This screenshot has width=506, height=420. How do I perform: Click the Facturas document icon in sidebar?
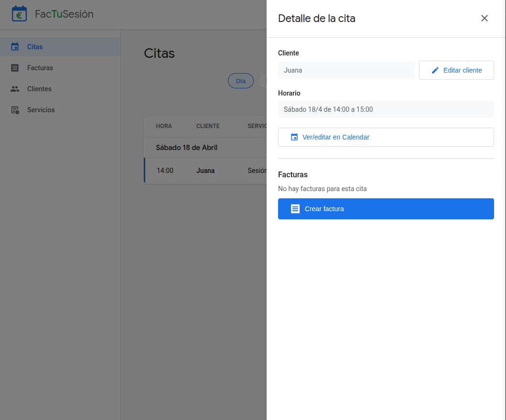point(15,68)
